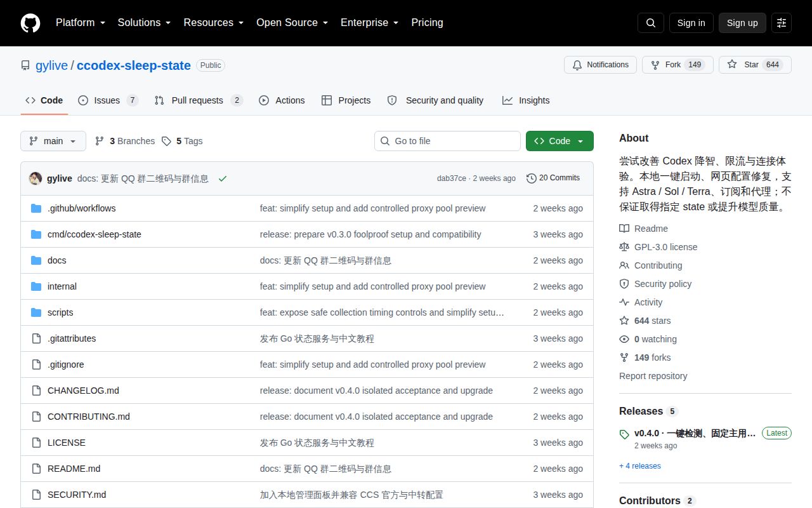Click the tag icon beside v0.4.0 release
This screenshot has height=508, width=812.
pyautogui.click(x=624, y=434)
